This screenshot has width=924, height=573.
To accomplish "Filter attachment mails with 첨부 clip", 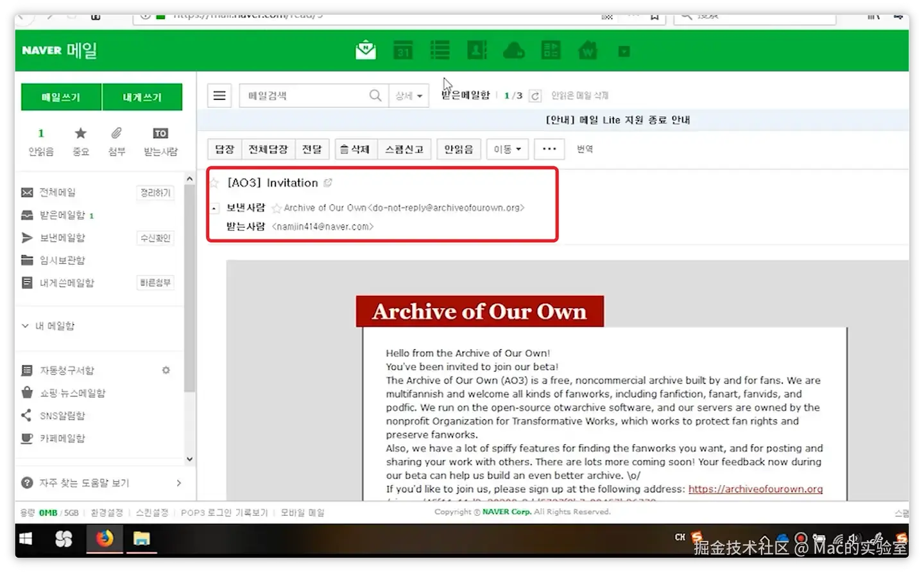I will click(x=116, y=142).
